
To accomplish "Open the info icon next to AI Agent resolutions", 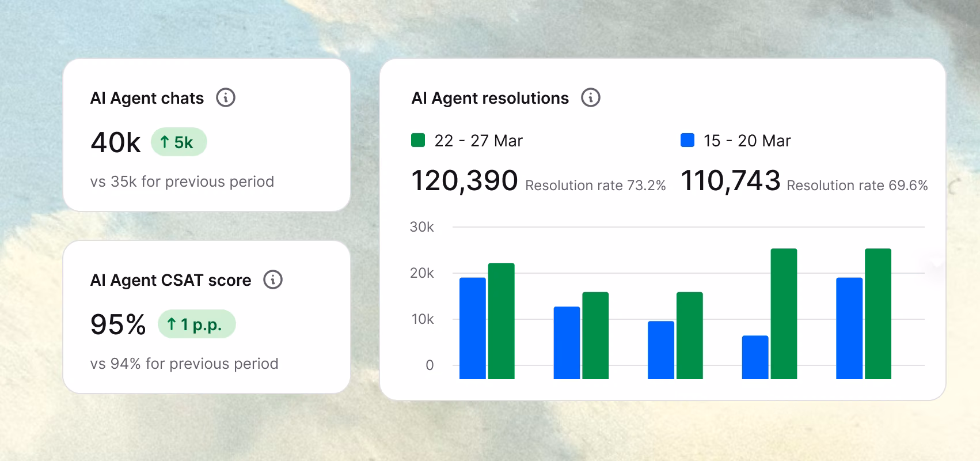I will pyautogui.click(x=591, y=97).
